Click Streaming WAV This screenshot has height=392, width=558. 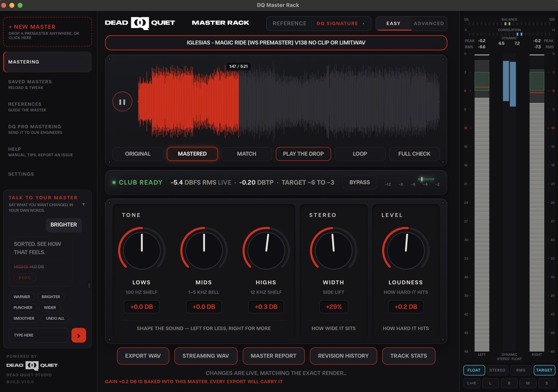pos(206,356)
